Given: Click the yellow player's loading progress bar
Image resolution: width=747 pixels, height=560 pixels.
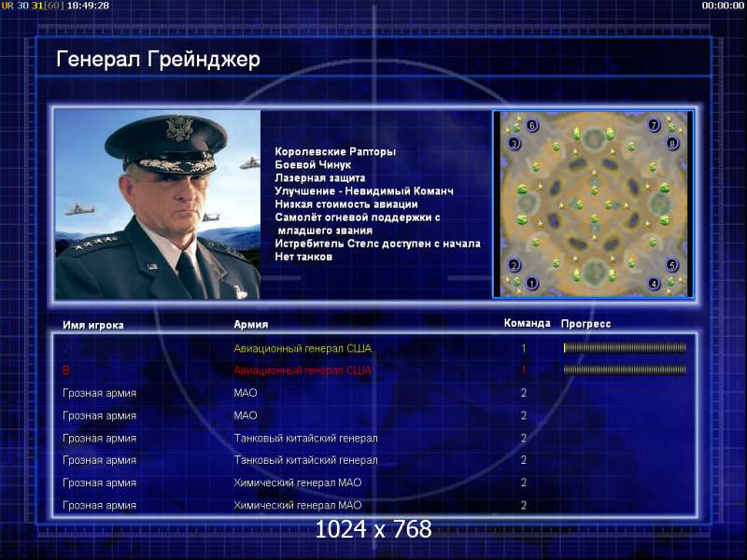Looking at the screenshot, I should point(625,348).
